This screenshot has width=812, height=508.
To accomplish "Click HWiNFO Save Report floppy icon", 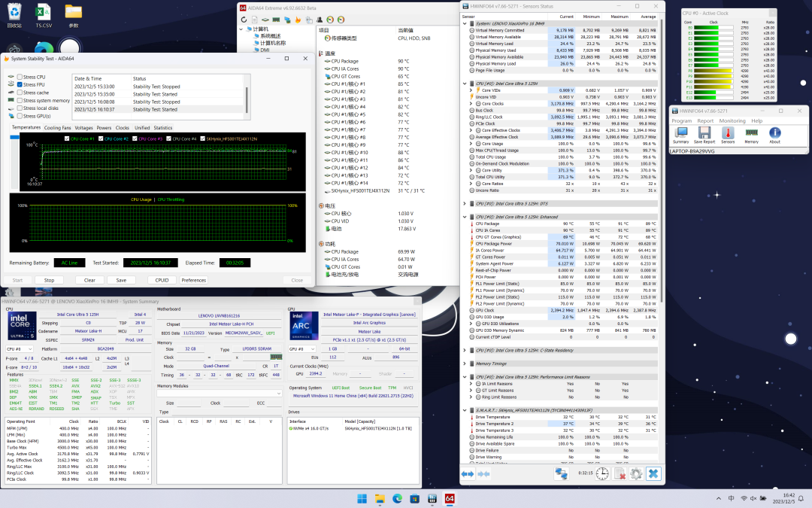I will (x=704, y=135).
